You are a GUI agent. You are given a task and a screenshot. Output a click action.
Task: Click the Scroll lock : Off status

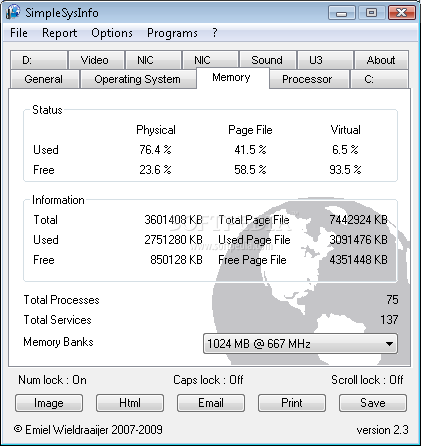367,380
